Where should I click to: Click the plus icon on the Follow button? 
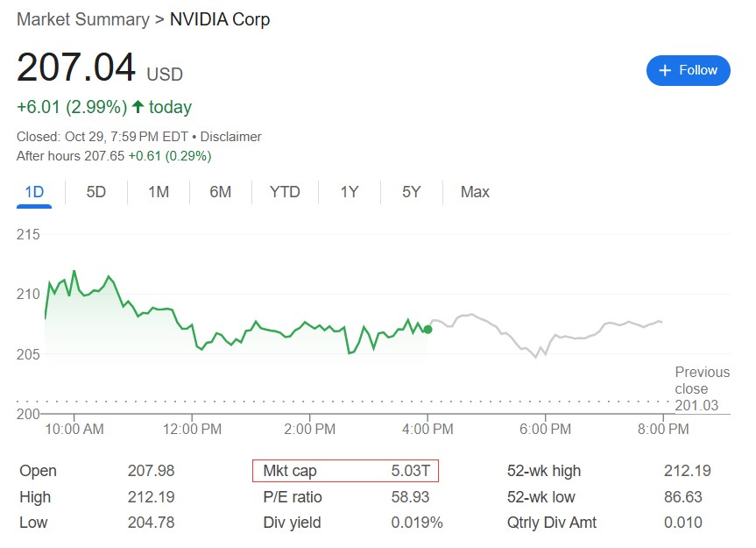[666, 70]
